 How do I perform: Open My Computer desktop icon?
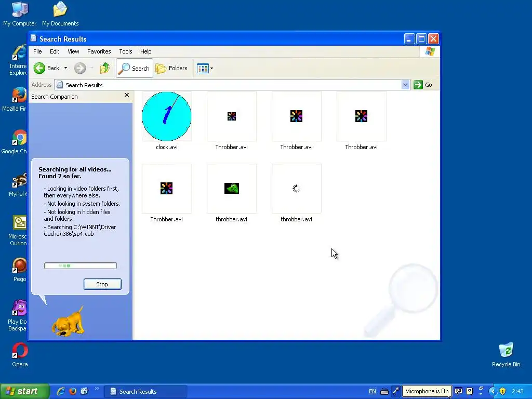click(x=20, y=14)
